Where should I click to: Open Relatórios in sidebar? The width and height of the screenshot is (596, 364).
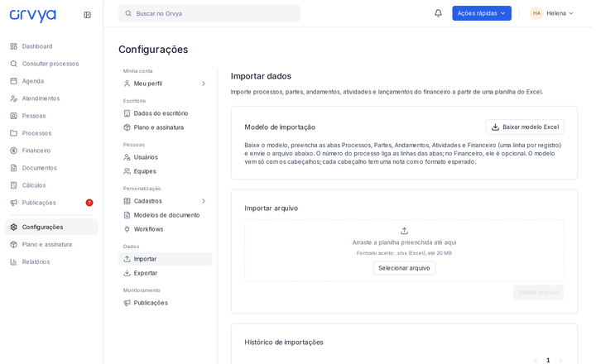[x=51, y=261]
